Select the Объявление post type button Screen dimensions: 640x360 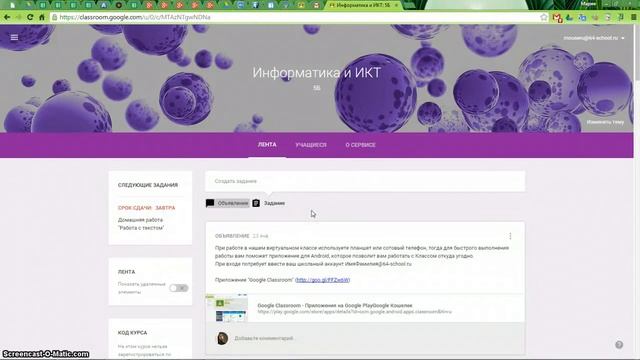[x=228, y=203]
